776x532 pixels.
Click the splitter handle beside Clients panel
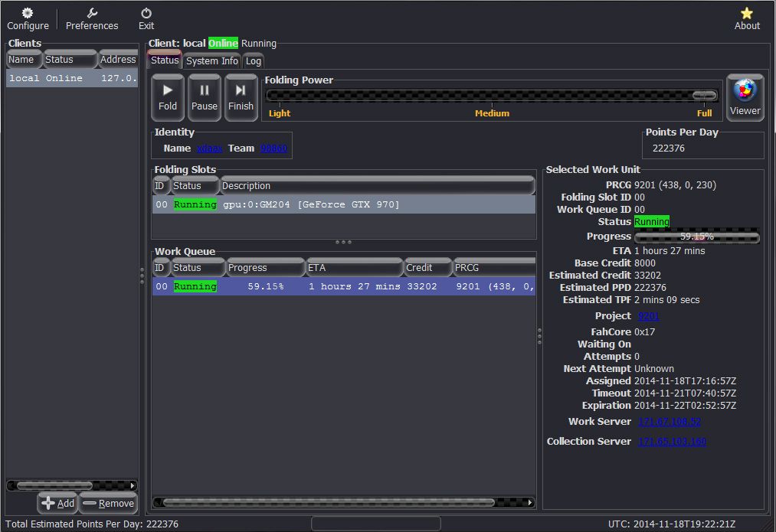coord(142,276)
